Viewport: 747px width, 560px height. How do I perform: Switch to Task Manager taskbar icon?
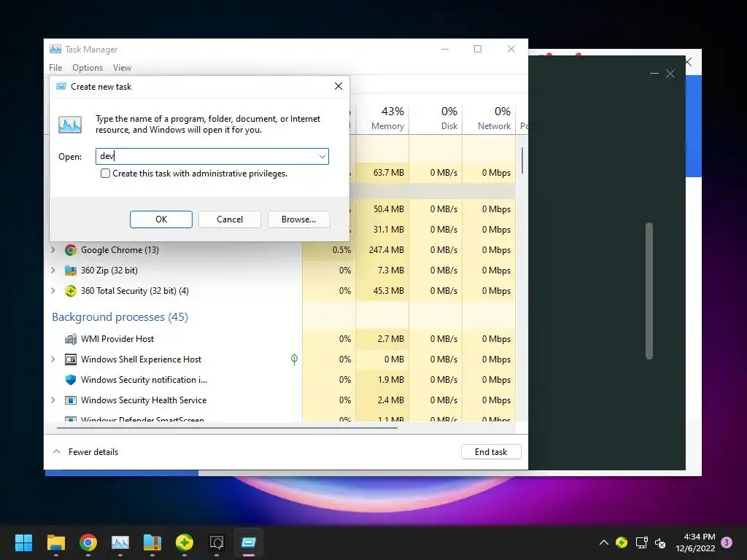(120, 542)
